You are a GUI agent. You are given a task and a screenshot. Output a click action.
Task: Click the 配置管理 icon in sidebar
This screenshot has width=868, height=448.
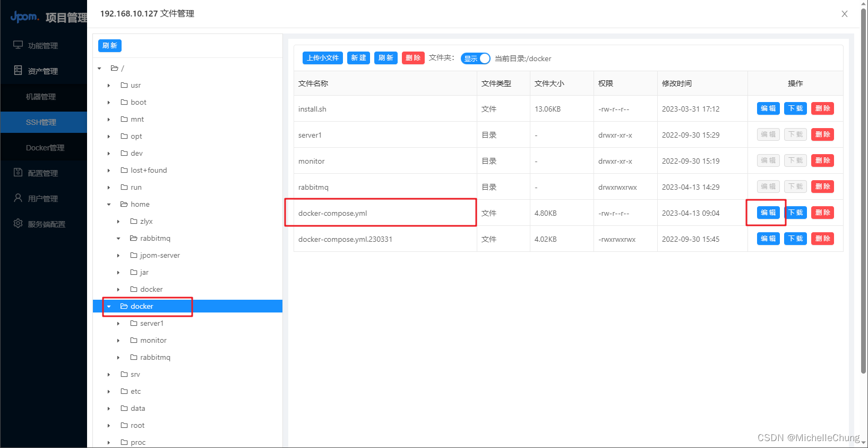tap(18, 172)
